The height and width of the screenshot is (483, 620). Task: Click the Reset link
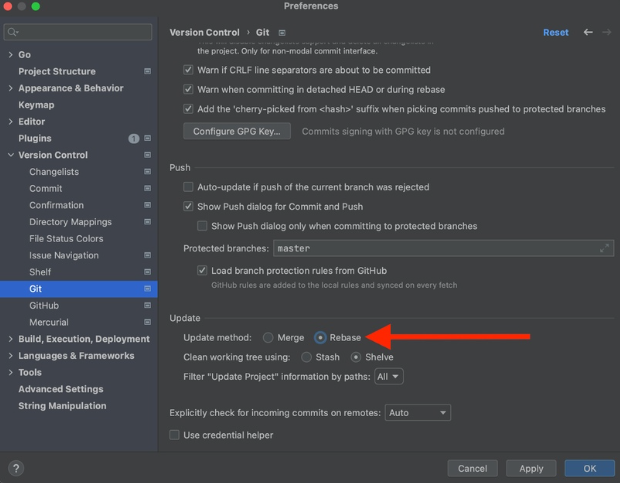click(x=555, y=32)
